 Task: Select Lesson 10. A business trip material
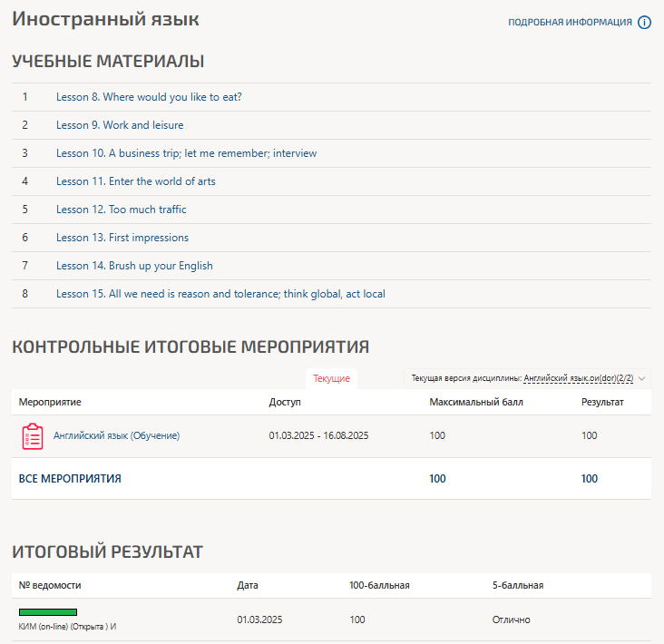[x=186, y=153]
